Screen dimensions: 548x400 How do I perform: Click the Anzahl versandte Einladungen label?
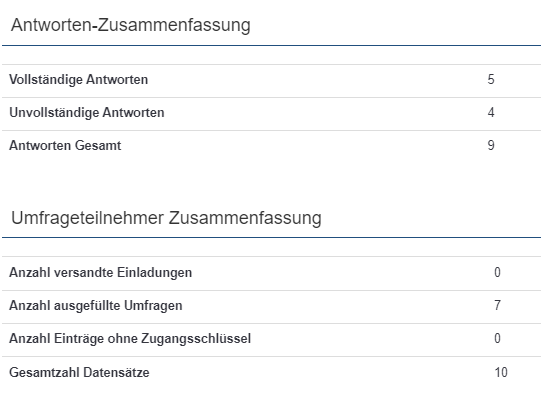tap(101, 273)
